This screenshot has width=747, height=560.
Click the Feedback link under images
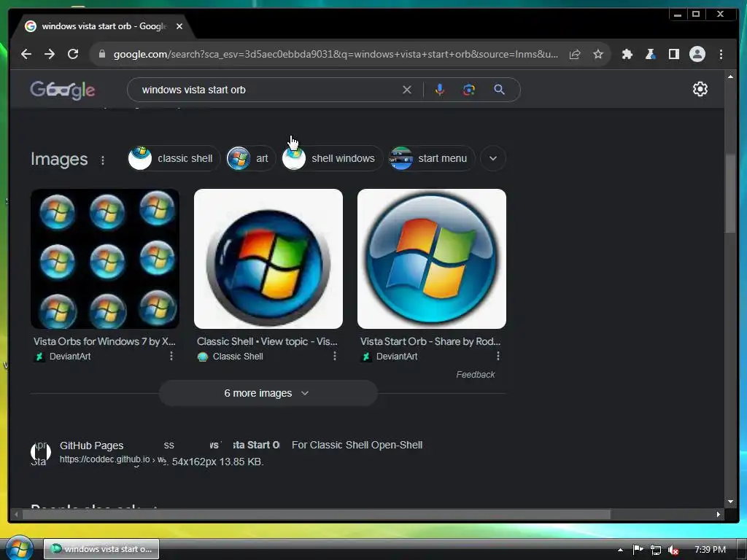476,375
